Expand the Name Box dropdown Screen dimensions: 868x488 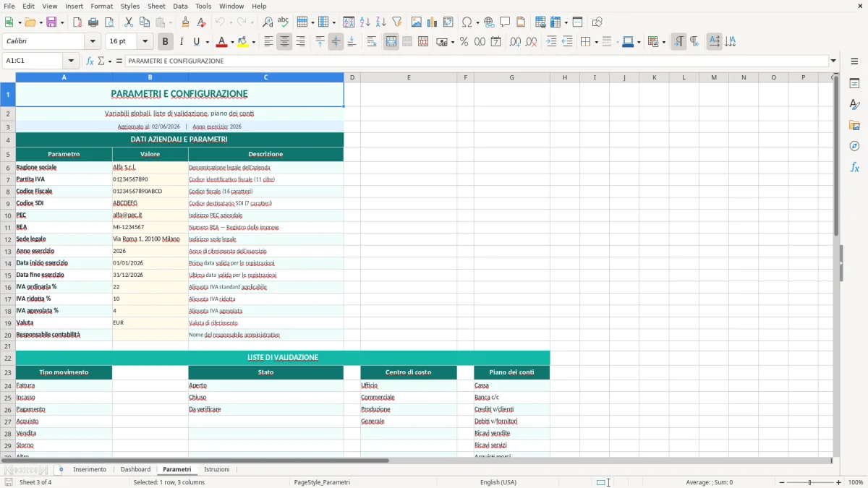[71, 61]
